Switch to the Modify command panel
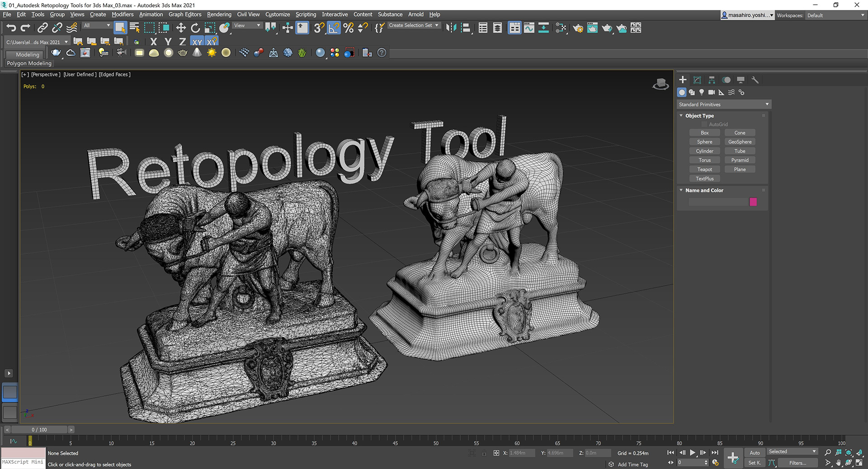 (697, 80)
